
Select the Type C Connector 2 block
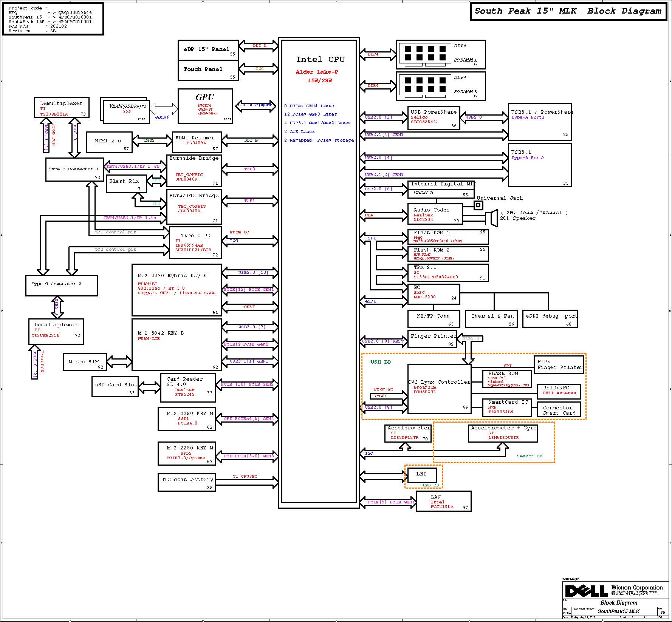coord(62,286)
